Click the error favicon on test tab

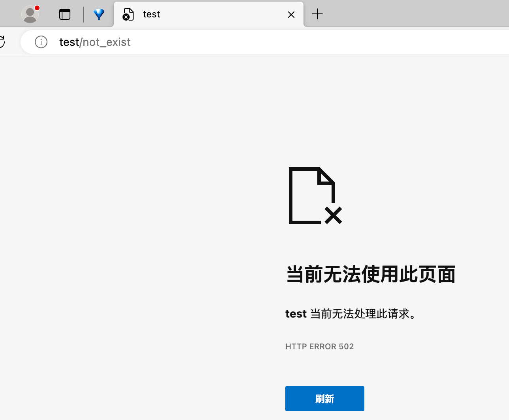(x=128, y=15)
